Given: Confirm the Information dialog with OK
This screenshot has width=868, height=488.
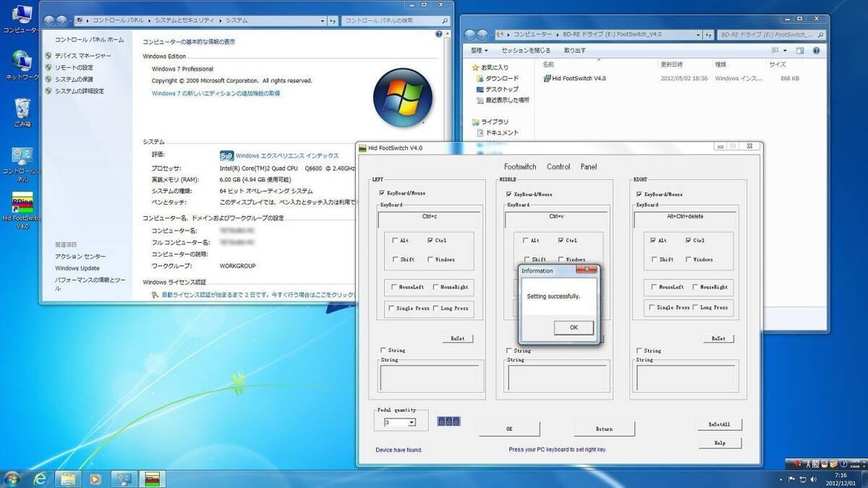Looking at the screenshot, I should click(x=574, y=327).
